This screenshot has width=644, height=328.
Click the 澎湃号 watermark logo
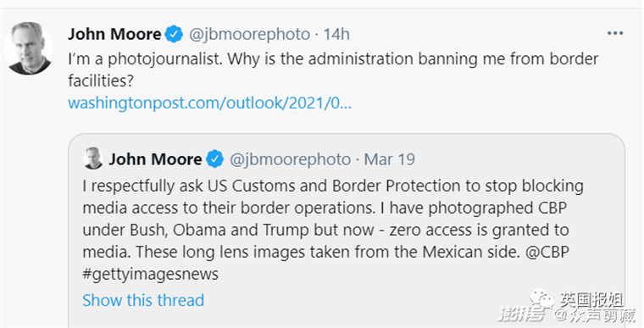coord(521,315)
